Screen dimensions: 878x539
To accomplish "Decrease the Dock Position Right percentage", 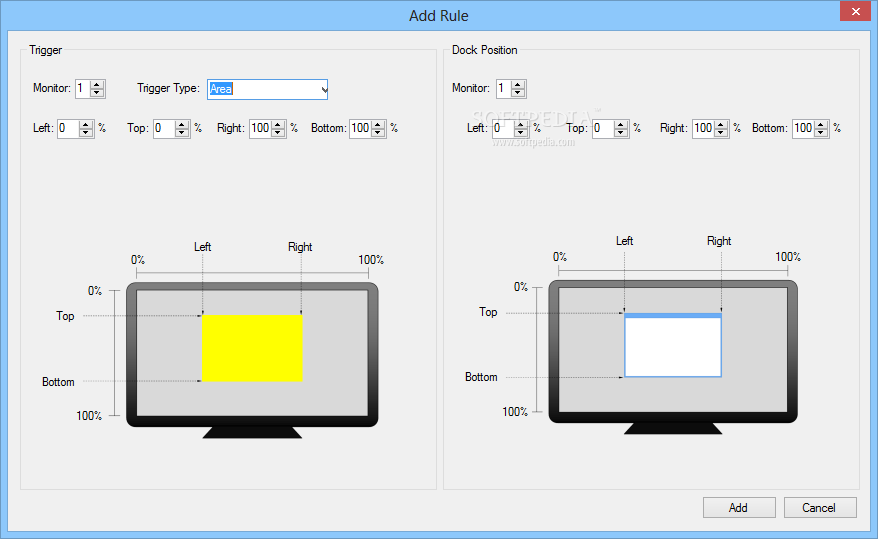I will (721, 133).
